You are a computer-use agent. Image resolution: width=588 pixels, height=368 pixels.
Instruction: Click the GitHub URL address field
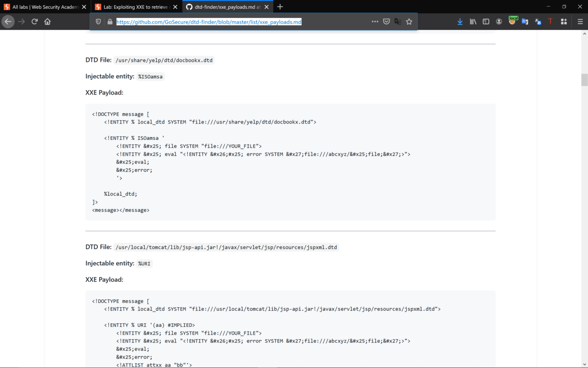click(209, 22)
